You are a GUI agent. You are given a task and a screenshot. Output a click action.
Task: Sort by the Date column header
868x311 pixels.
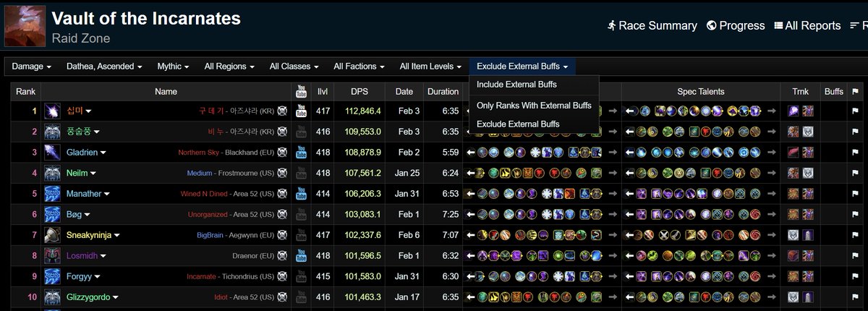coord(404,92)
